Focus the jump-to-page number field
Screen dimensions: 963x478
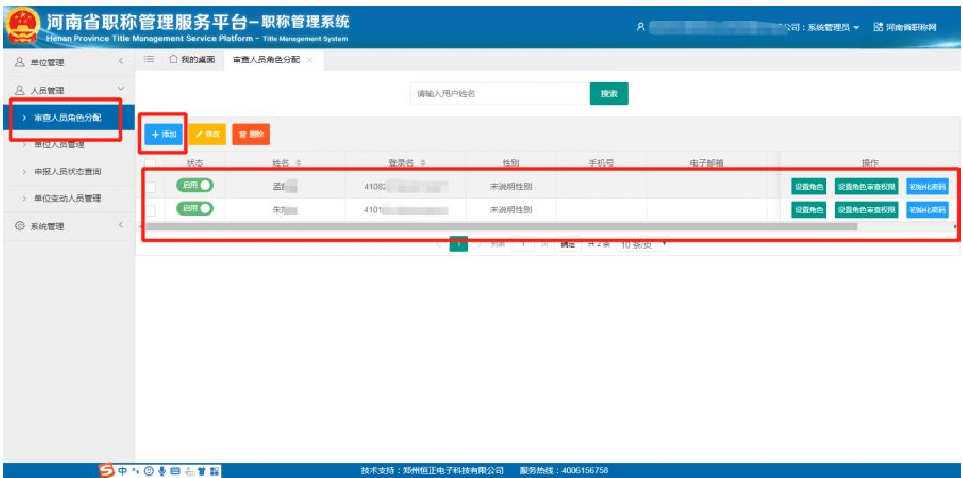(523, 245)
